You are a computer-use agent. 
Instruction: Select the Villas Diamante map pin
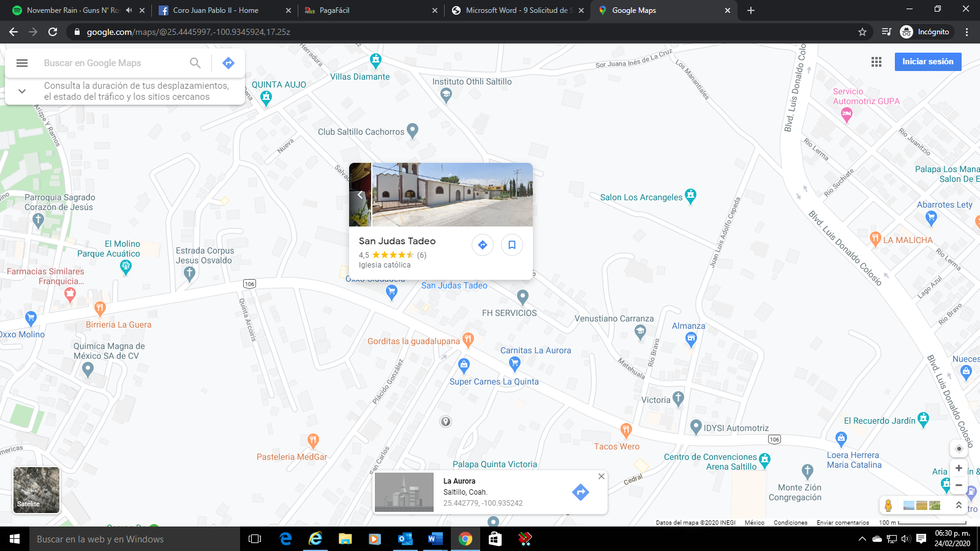click(375, 61)
